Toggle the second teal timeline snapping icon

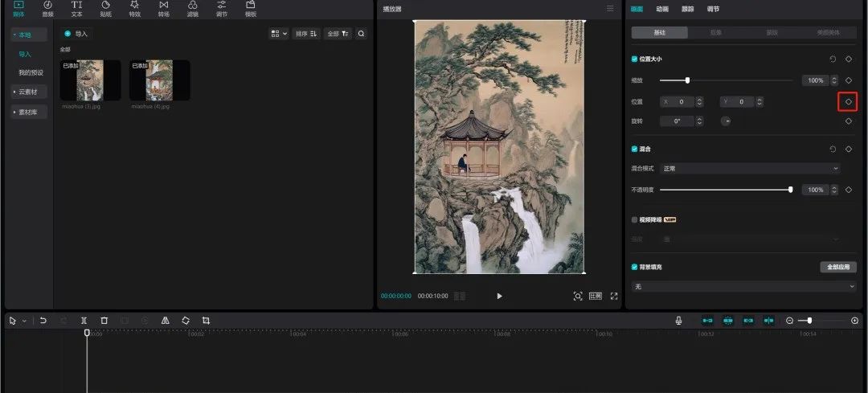[728, 321]
